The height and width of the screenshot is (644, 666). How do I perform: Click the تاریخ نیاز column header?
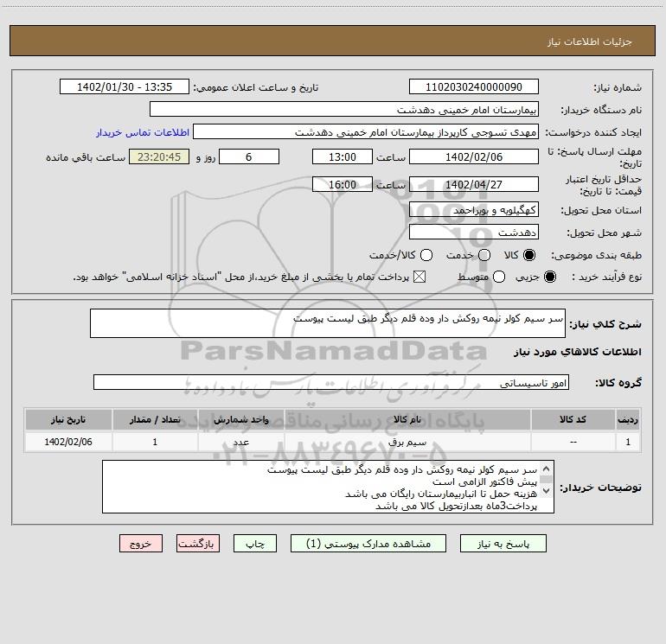tap(68, 419)
